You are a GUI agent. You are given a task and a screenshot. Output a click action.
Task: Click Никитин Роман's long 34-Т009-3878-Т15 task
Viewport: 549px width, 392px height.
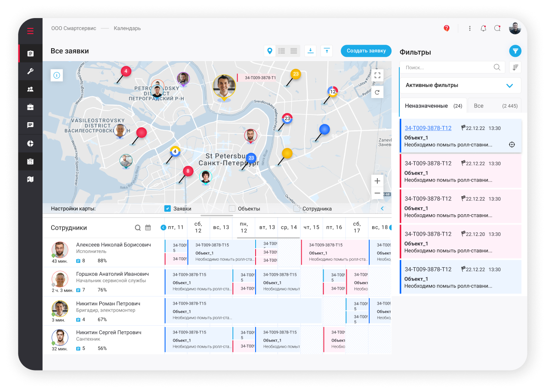244,311
